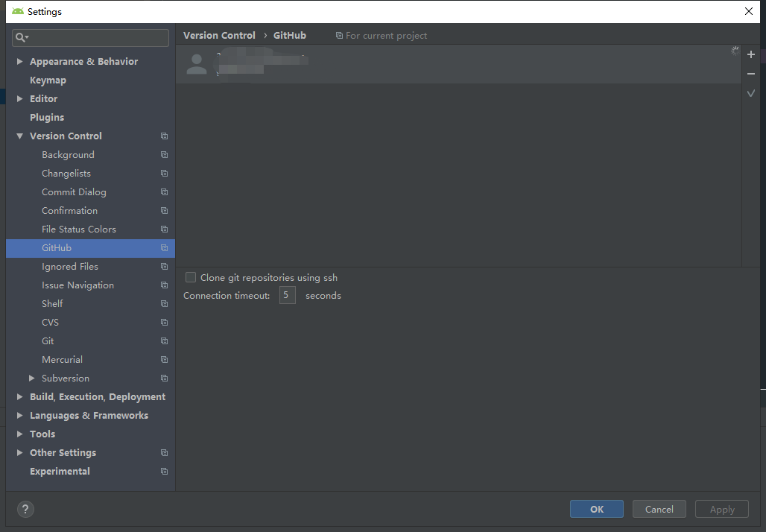
Task: Click project-level icon beside Changelists
Action: (x=164, y=174)
